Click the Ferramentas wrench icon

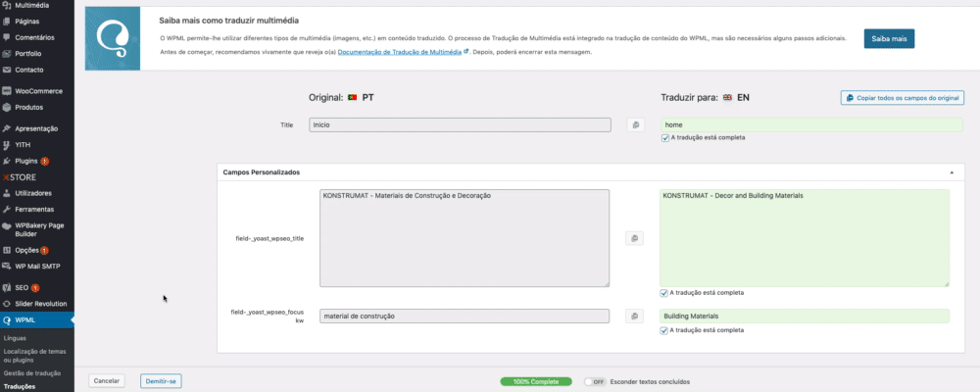coord(7,210)
